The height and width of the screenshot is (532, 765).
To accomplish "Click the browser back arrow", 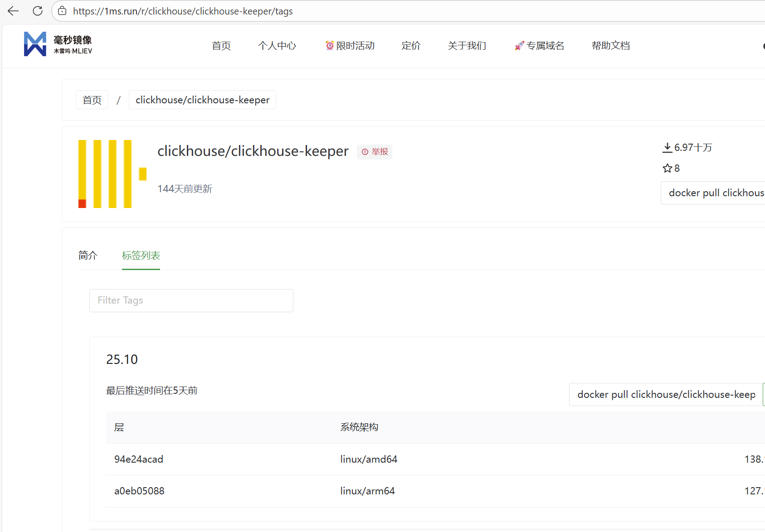I will click(x=13, y=11).
